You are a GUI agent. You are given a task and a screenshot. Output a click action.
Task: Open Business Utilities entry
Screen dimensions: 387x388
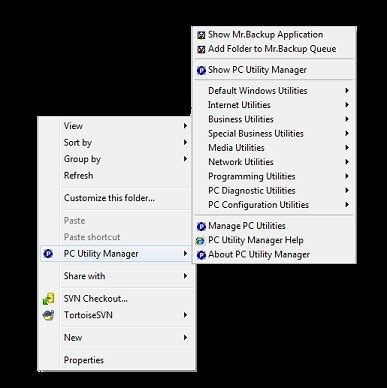pos(274,119)
